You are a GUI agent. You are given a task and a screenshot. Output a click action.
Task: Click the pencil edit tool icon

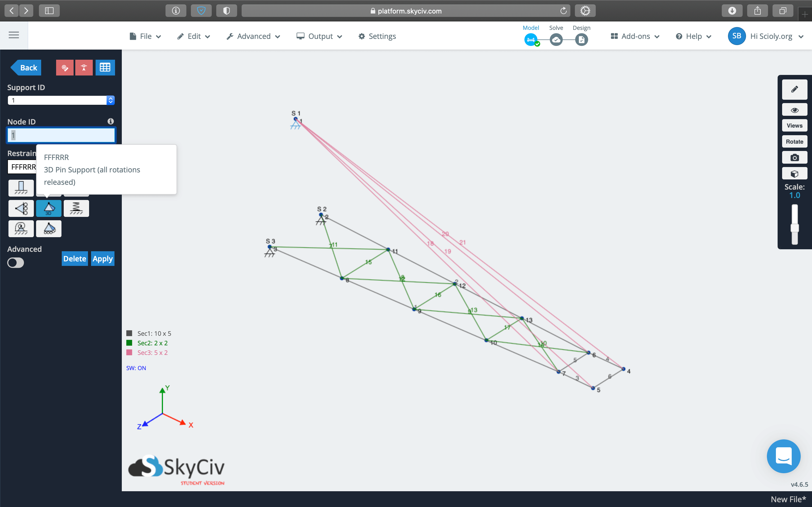click(794, 90)
